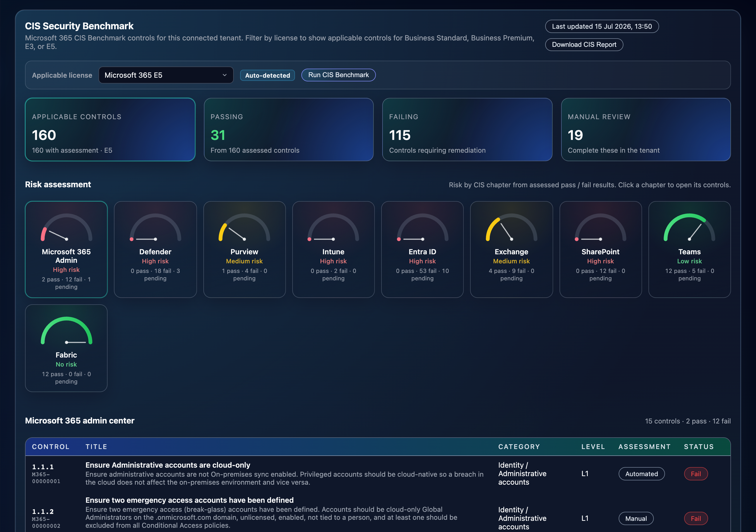Click the Last updated timestamp pill
This screenshot has width=756, height=532.
[x=602, y=26]
